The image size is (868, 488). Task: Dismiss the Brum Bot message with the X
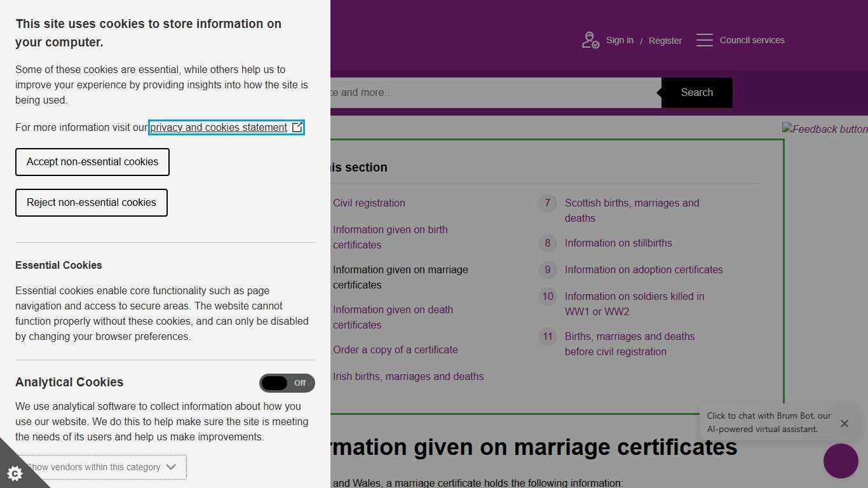[844, 423]
